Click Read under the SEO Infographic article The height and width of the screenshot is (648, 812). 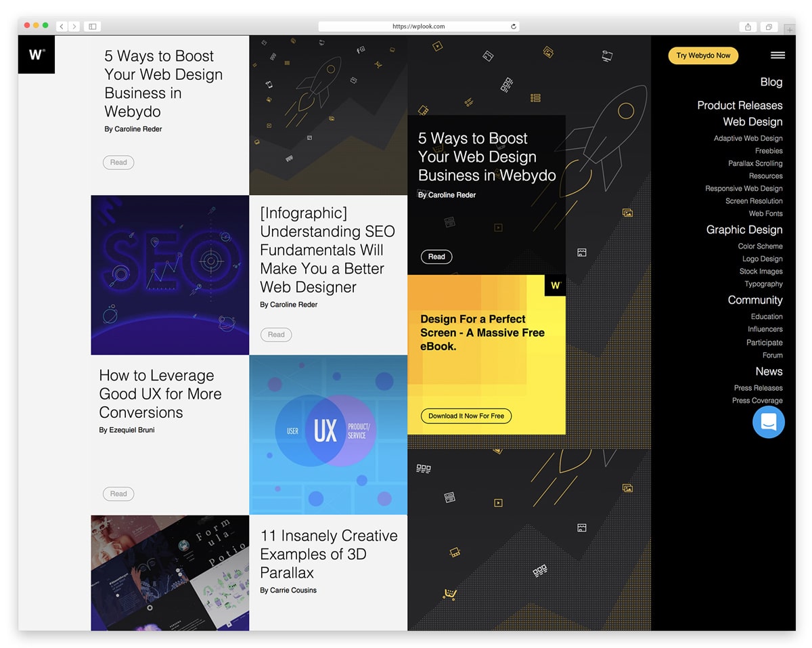coord(276,334)
